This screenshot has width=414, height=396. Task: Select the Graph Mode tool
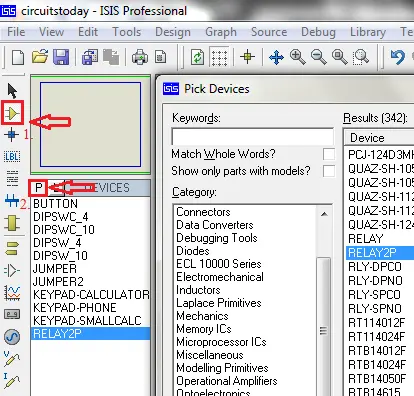[x=12, y=293]
